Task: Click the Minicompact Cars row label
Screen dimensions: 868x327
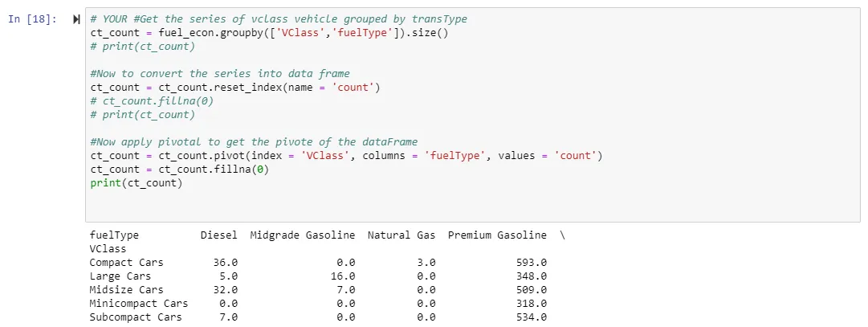Action: pos(138,304)
